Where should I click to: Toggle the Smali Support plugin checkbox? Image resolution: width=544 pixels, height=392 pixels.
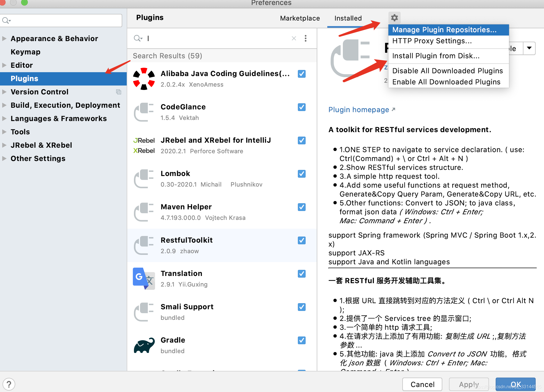pos(302,307)
